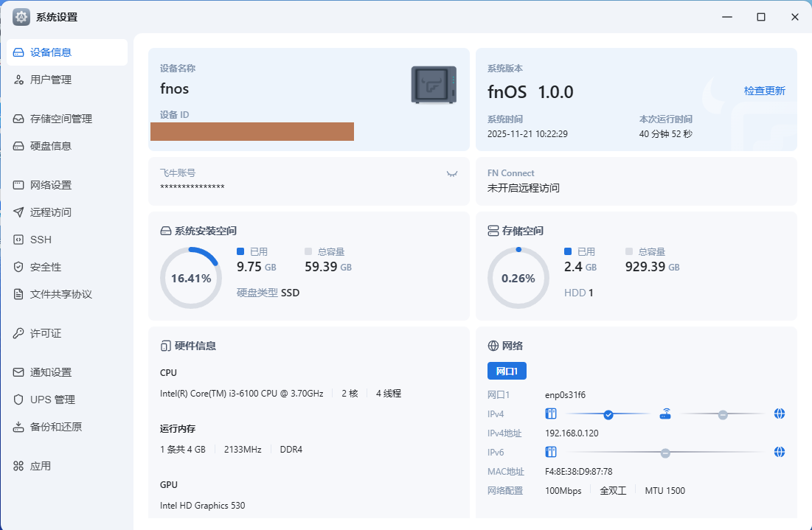This screenshot has width=812, height=530.
Task: Open 网络设置 from the sidebar
Action: pyautogui.click(x=51, y=185)
